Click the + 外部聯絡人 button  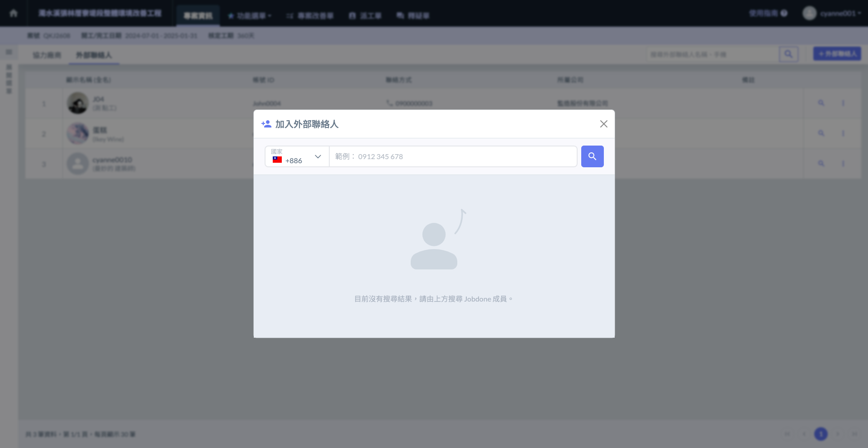837,54
